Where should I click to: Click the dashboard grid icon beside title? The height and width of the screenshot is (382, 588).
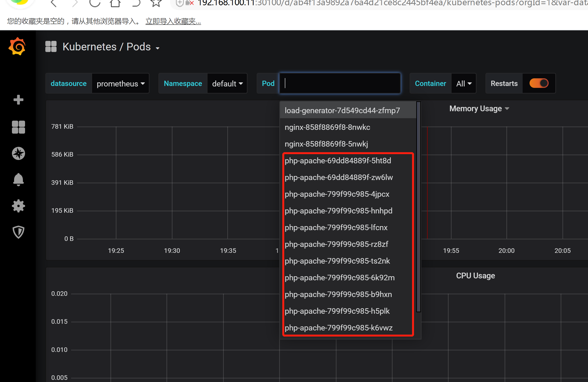(x=51, y=47)
